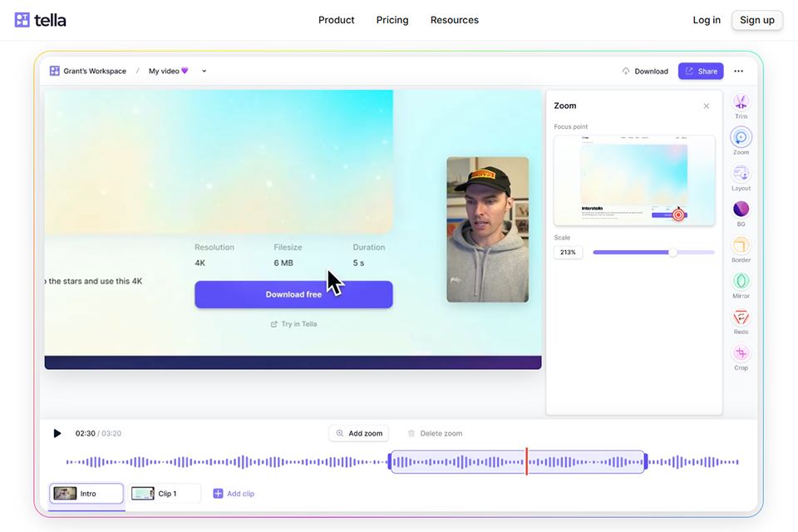Screen dimensions: 798x532
Task: Toggle the Mirror tool
Action: (741, 281)
